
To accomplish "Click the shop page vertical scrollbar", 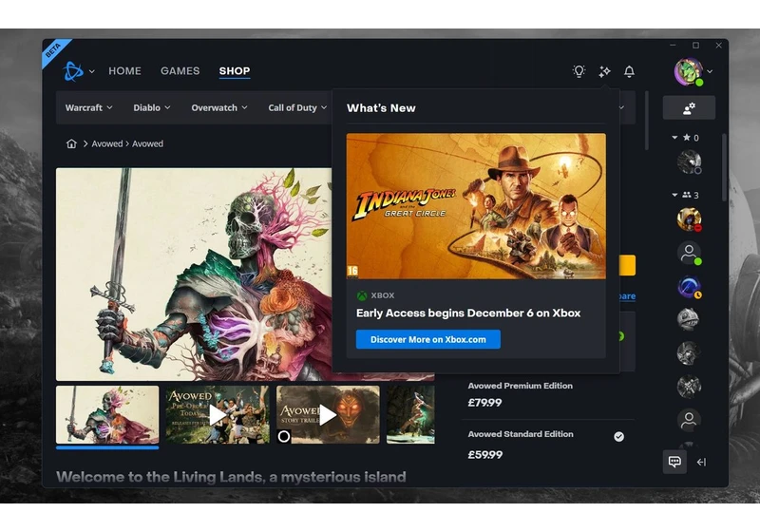I will pos(647,120).
